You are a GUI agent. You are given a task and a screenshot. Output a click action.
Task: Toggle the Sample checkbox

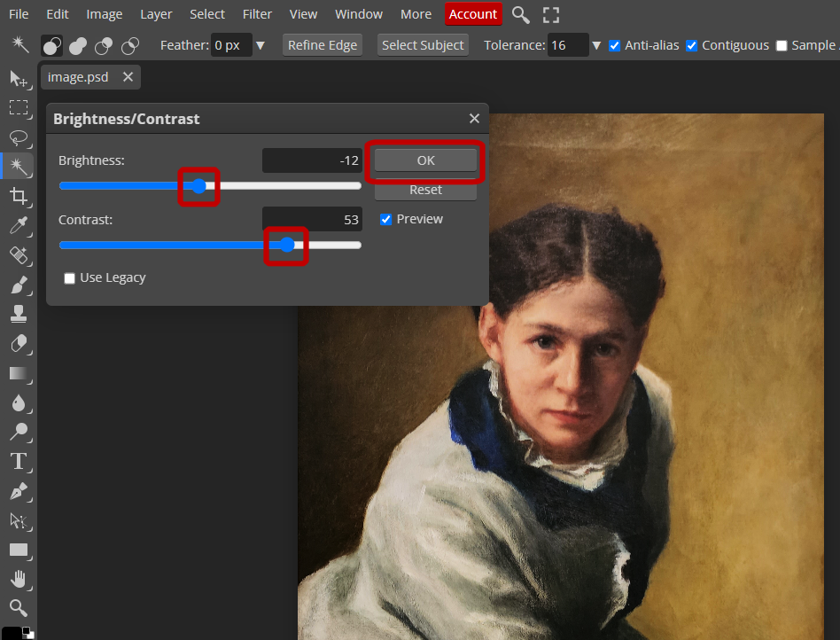coord(782,46)
